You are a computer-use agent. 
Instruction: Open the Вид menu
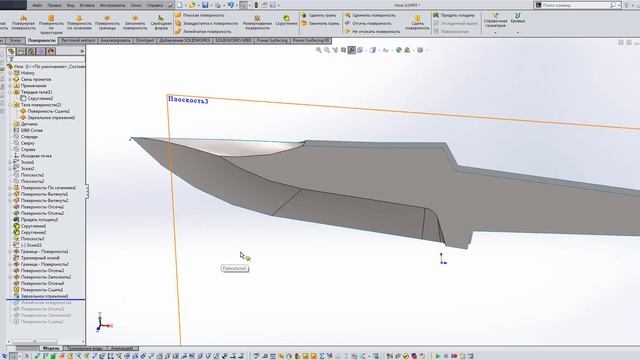click(x=71, y=5)
